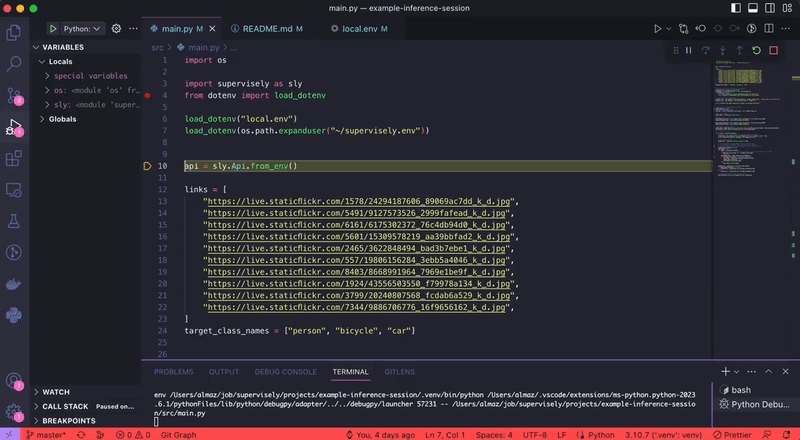Image resolution: width=800 pixels, height=440 pixels.
Task: Step over in the debug toolbar
Action: tap(706, 51)
